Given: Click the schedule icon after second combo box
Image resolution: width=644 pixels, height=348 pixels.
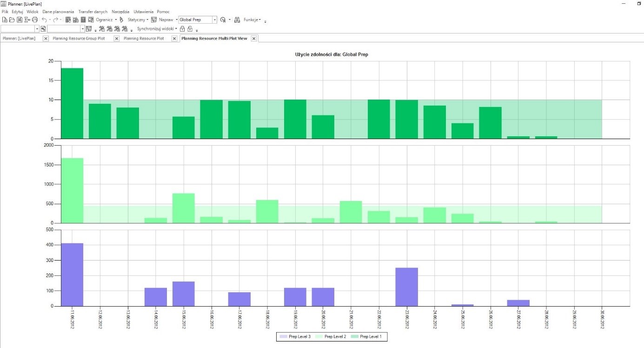Looking at the screenshot, I should [x=89, y=29].
